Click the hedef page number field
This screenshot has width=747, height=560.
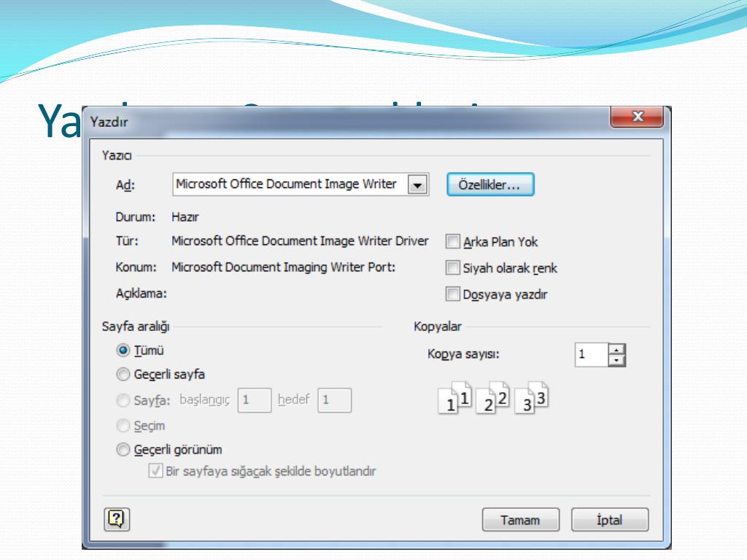coord(334,400)
